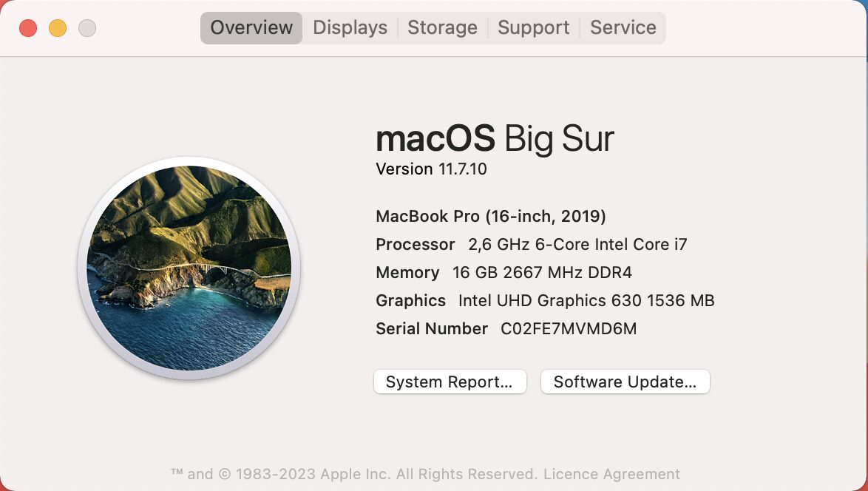
Task: Click the serial number C02FE7MVMD6M
Action: [x=568, y=329]
